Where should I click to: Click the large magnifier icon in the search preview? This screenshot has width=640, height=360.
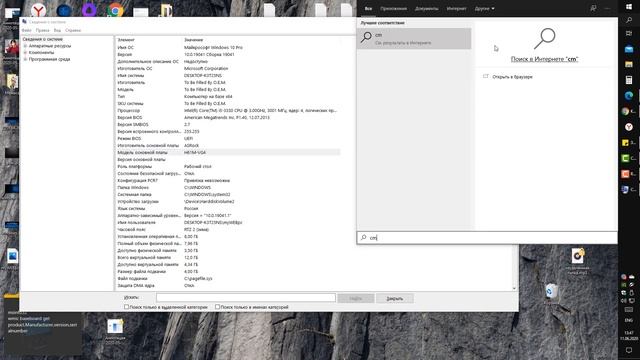544,38
